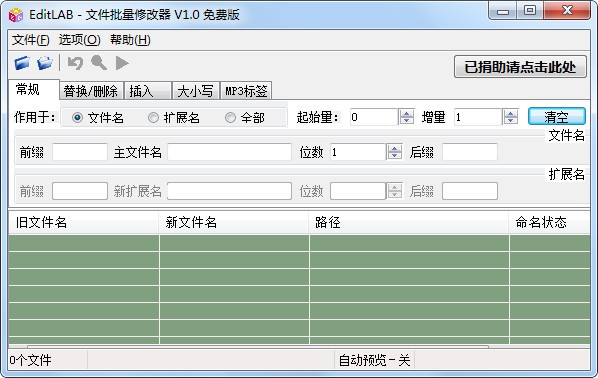Select the 扩展名 radio button
The width and height of the screenshot is (598, 378).
click(153, 117)
